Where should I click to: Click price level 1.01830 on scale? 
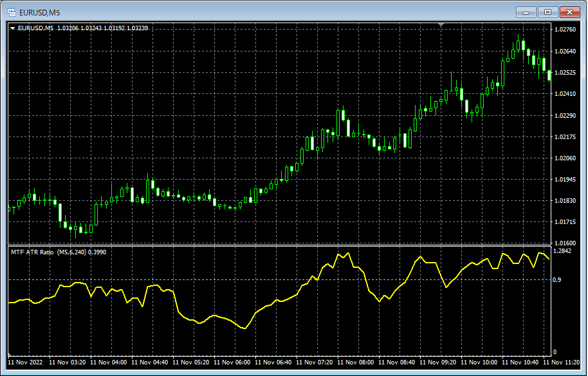[x=565, y=201]
